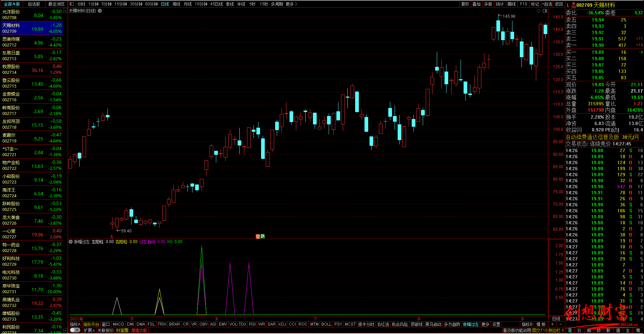Switch to the 价 price tab
The height and width of the screenshot is (334, 644).
click(579, 330)
